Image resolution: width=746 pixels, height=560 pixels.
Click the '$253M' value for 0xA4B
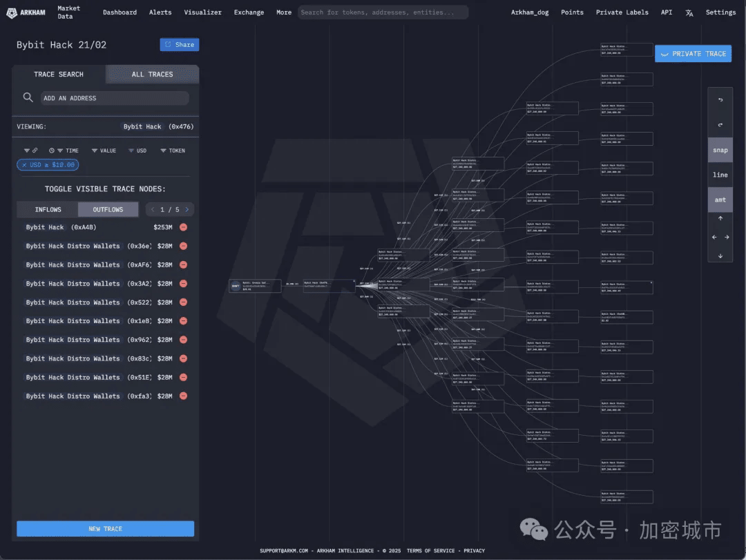[163, 227]
